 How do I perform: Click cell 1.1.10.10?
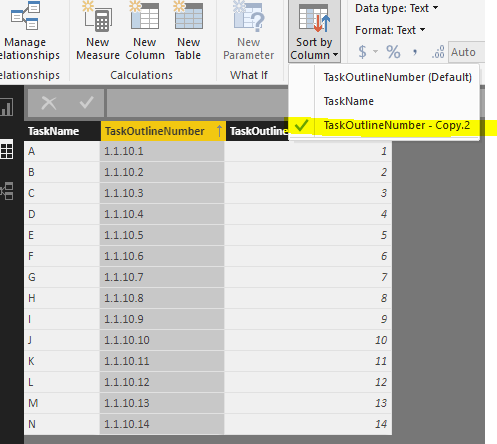162,340
